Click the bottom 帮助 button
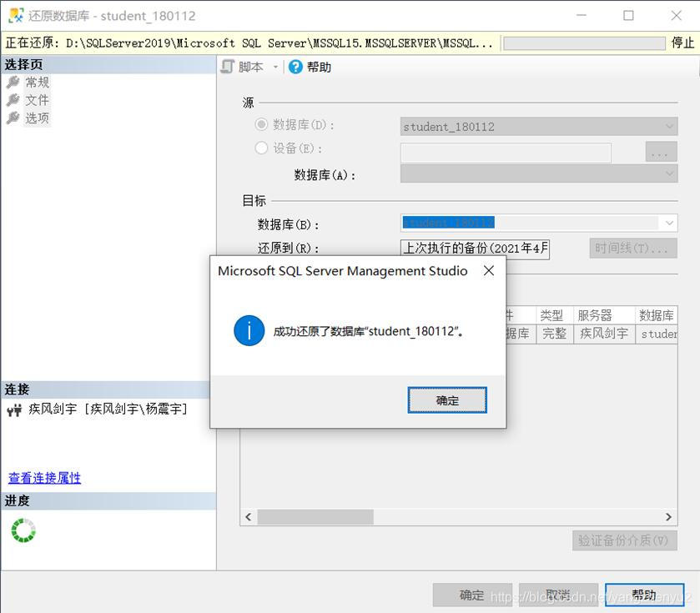Screen dimensions: 700x613 (644, 595)
